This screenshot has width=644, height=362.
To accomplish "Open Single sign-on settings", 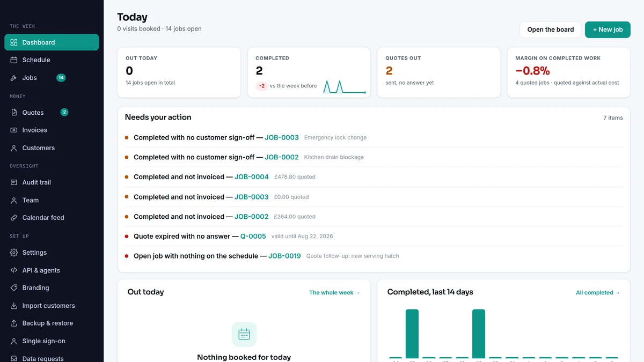I will pyautogui.click(x=52, y=341).
